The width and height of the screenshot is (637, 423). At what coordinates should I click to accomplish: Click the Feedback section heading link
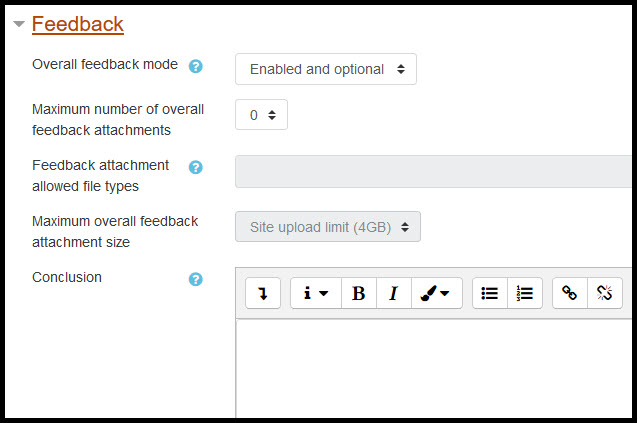(78, 24)
